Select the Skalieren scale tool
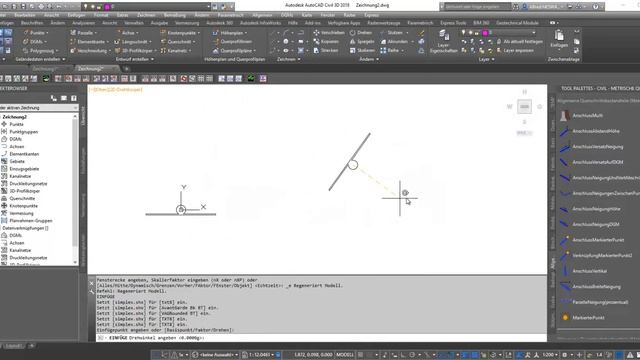The height and width of the screenshot is (360, 640). 362,51
